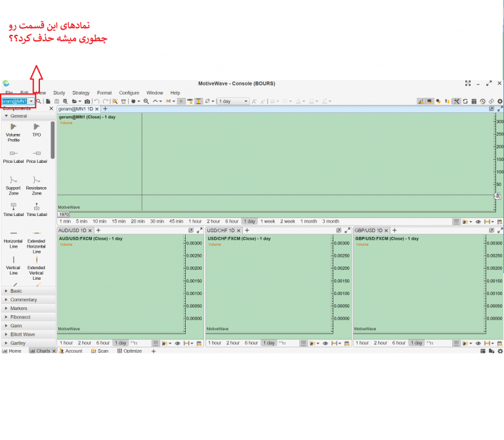Select 15 min bar size on main chart
This screenshot has width=504, height=440.
point(119,221)
